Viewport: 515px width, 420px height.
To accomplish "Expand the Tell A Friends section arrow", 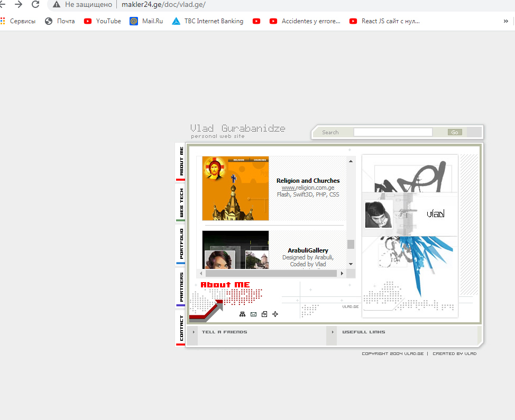I will coord(194,332).
